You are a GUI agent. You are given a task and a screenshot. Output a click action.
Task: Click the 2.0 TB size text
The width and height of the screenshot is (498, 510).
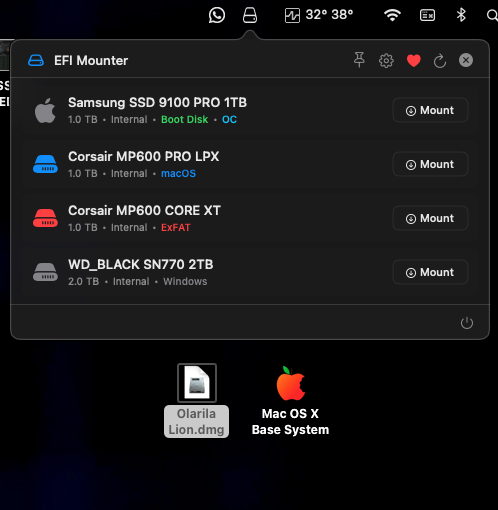pos(83,281)
